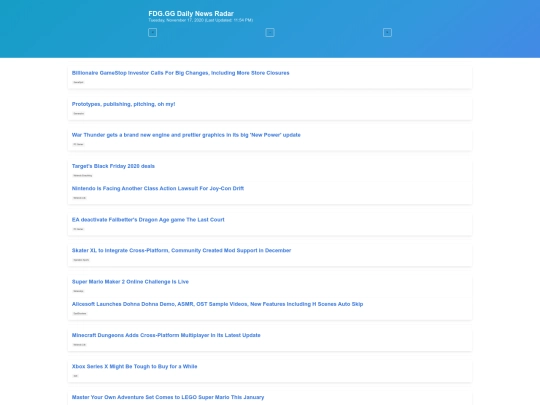Open Prototypes, publishing, pitching article
This screenshot has height=405, width=540.
[x=123, y=104]
